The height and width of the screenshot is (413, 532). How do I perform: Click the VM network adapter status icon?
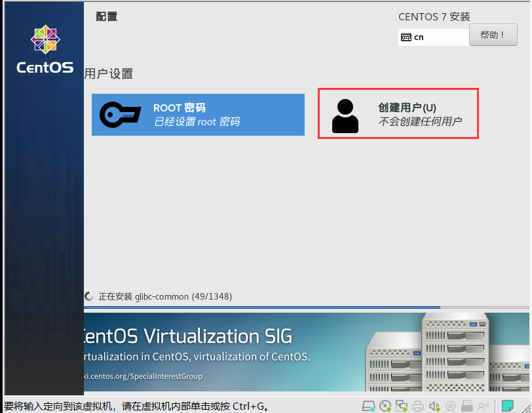point(402,406)
